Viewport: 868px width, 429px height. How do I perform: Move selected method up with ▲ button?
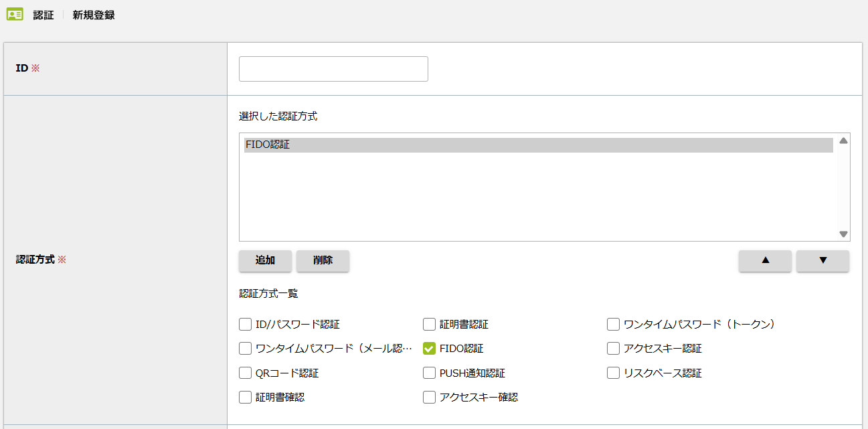pyautogui.click(x=765, y=261)
